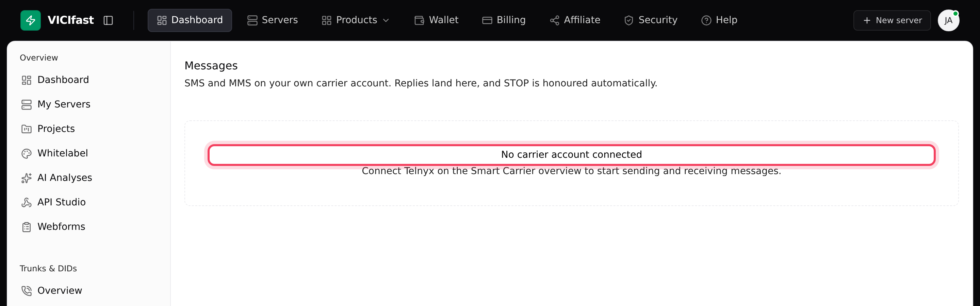Click the Projects folder icon
The width and height of the screenshot is (980, 306).
(26, 129)
